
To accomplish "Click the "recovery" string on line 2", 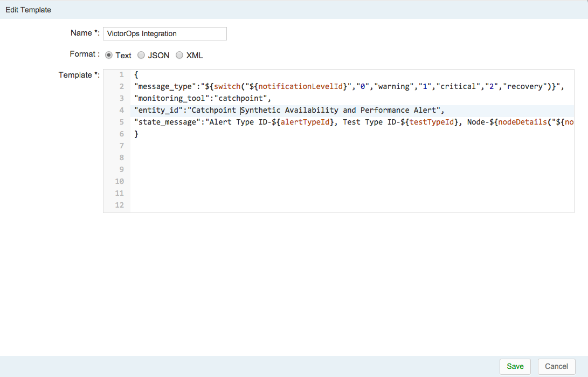I will pyautogui.click(x=524, y=87).
